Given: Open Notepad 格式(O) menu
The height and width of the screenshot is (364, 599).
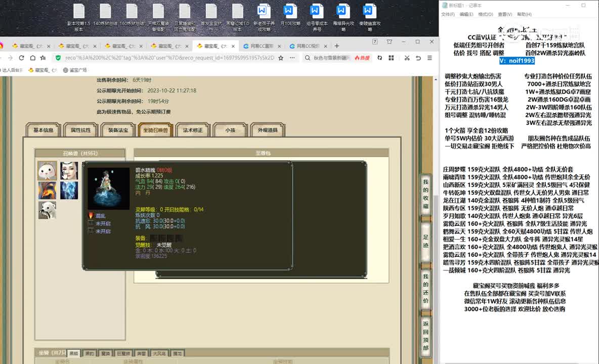Looking at the screenshot, I should (486, 15).
